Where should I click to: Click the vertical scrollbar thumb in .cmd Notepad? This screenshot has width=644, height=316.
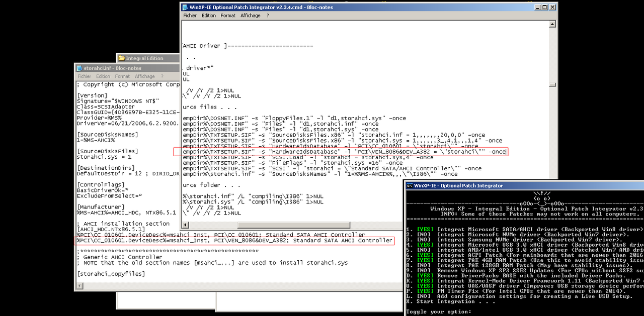[x=552, y=84]
